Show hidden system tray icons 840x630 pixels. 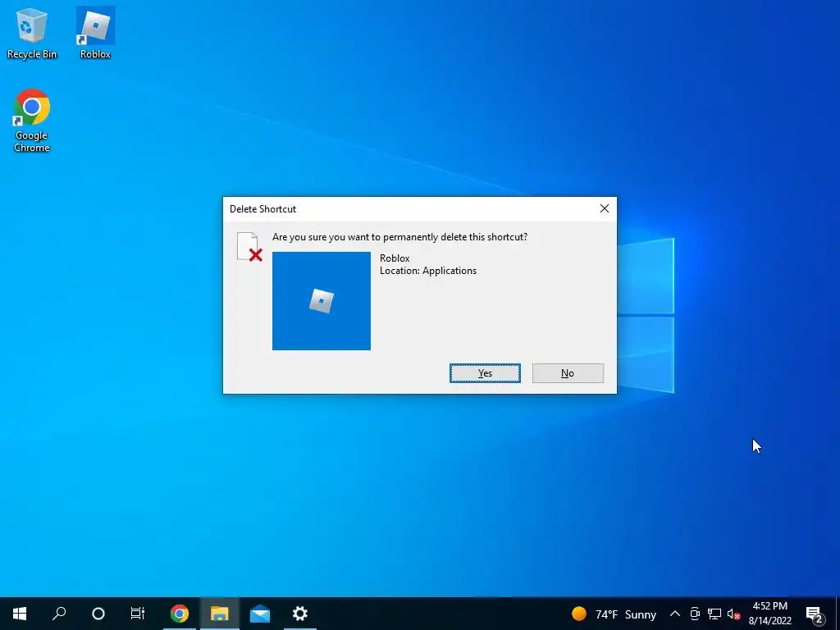pyautogui.click(x=675, y=614)
